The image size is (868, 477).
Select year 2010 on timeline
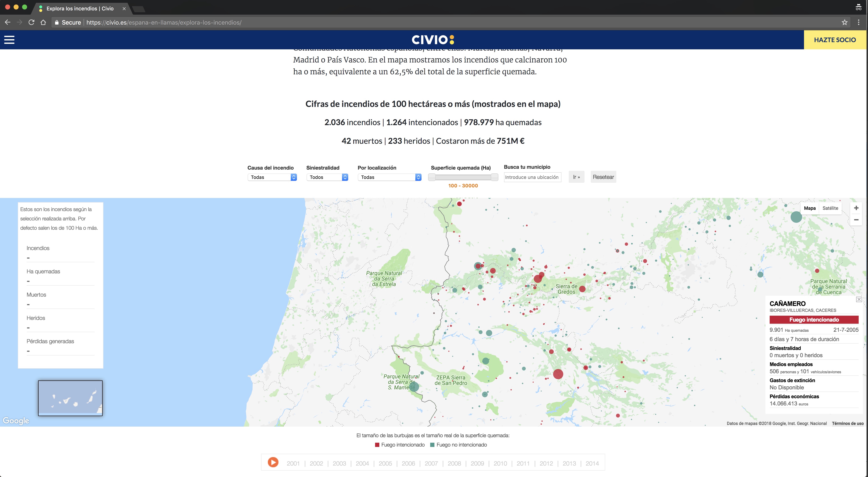point(500,463)
